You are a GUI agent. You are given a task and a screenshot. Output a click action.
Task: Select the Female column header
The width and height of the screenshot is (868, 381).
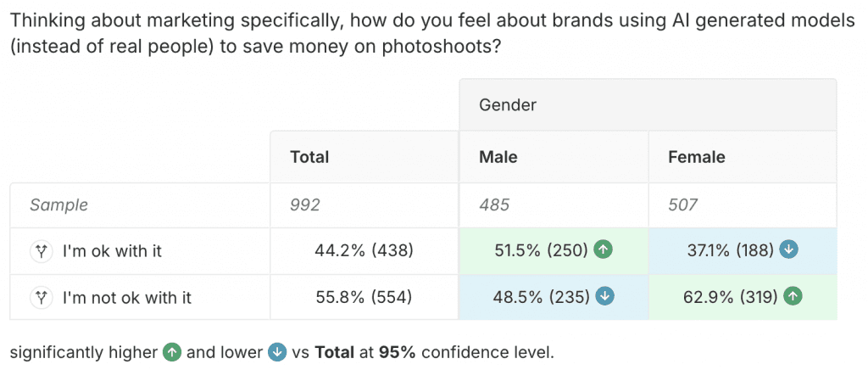coord(697,157)
